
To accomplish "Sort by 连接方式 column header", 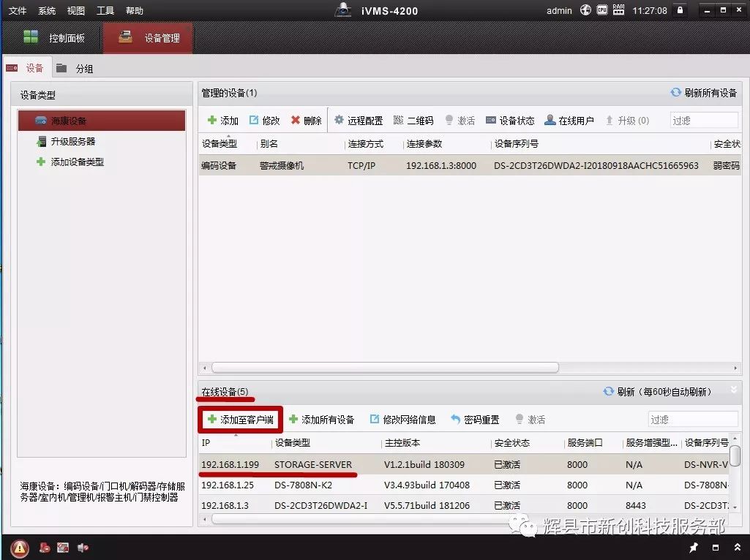I will 366,144.
